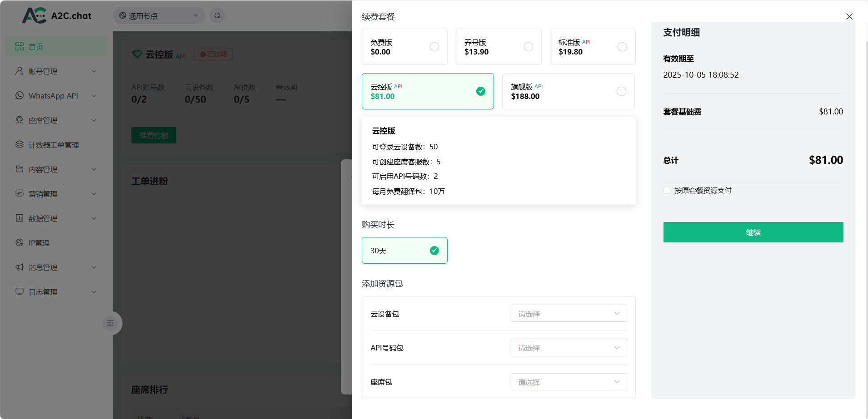Click the green 继续 button
Screen dimensions: 868x419
coord(753,232)
